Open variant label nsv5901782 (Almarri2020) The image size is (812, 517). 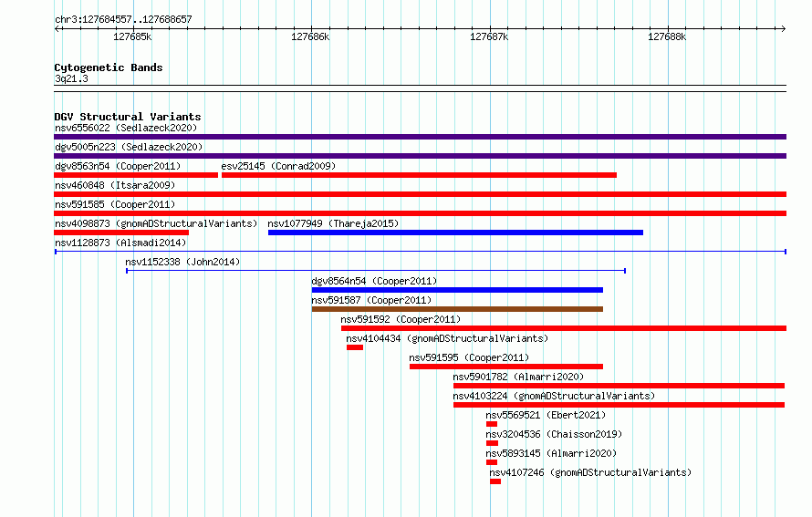click(518, 377)
